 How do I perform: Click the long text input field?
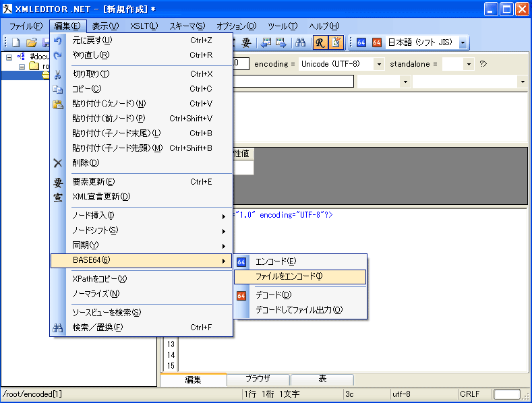pos(293,82)
